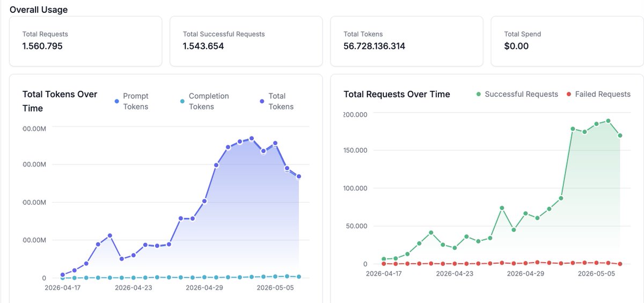This screenshot has width=644, height=303.
Task: Click 2026-04-17 on the requests chart axis
Action: (384, 273)
